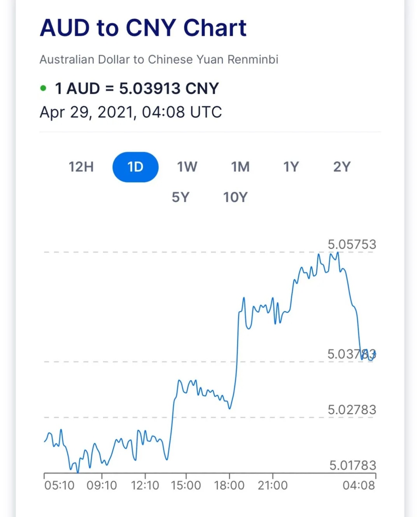Click the 04:08 latest time label
Image resolution: width=420 pixels, height=517 pixels.
(x=359, y=485)
